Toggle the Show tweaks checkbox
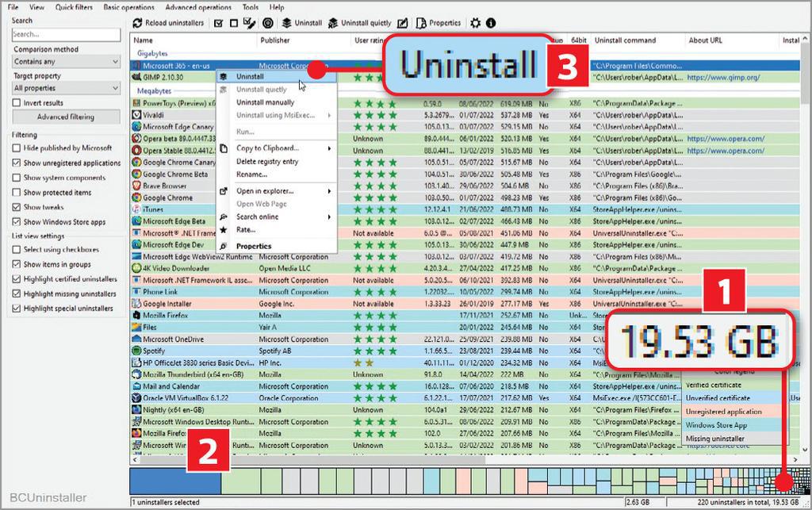The image size is (812, 510). click(17, 207)
